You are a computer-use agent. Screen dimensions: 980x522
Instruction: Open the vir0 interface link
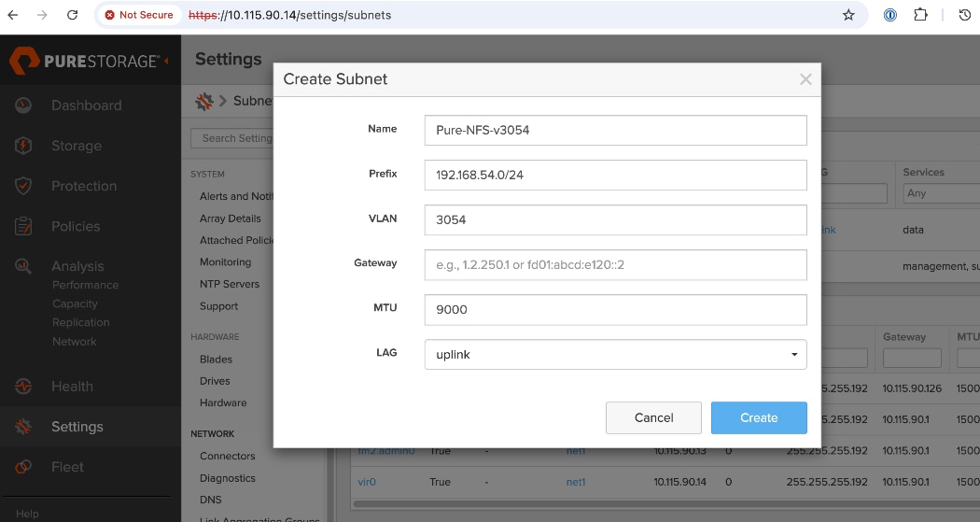coord(366,482)
